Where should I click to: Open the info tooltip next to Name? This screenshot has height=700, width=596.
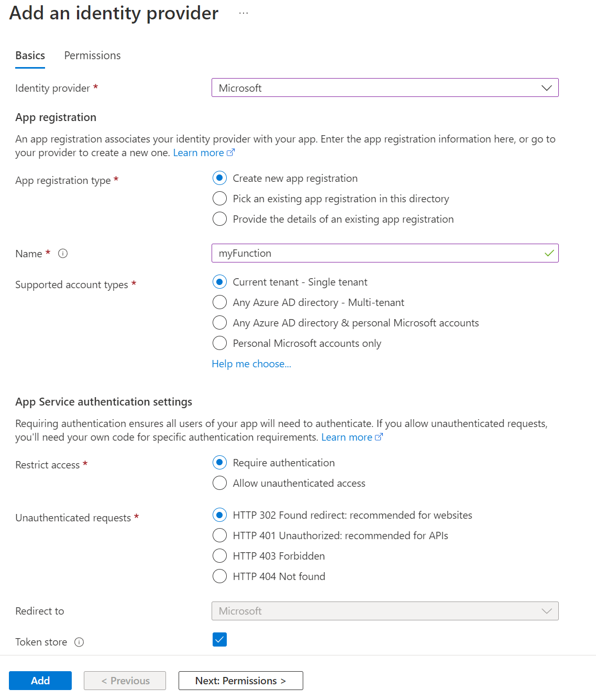(63, 254)
